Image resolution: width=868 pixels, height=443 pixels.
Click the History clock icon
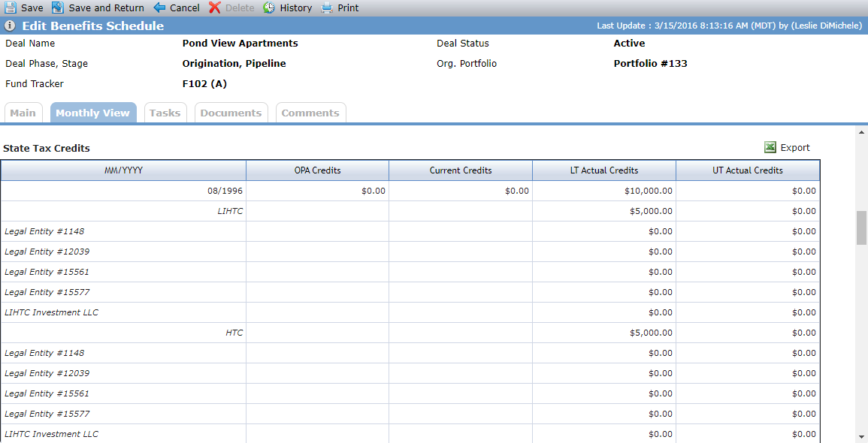(269, 8)
